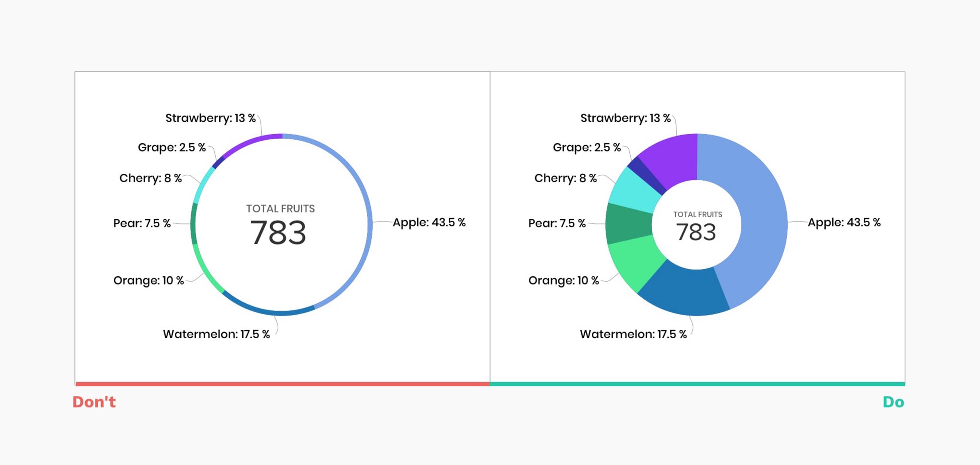980x465 pixels.
Task: Click 'Watermelon: 17.5 %' label in the Don't chart
Action: [216, 334]
